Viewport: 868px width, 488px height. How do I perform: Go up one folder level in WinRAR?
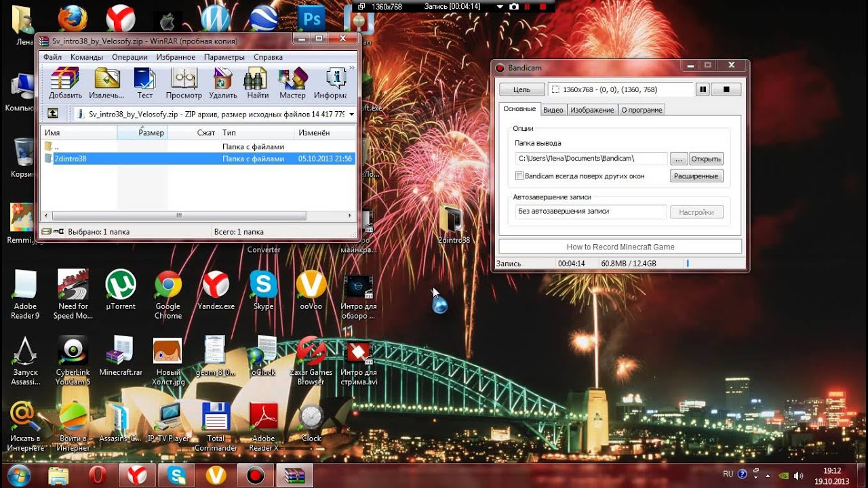click(x=53, y=114)
